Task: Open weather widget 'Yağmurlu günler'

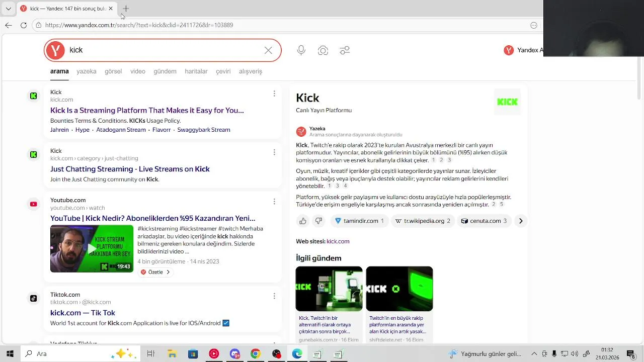Action: 486,354
